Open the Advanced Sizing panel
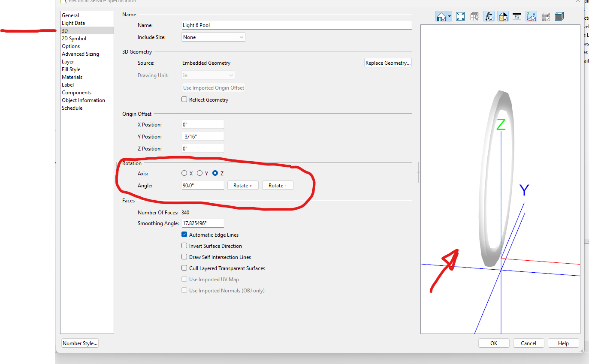The width and height of the screenshot is (589, 364). point(87,54)
